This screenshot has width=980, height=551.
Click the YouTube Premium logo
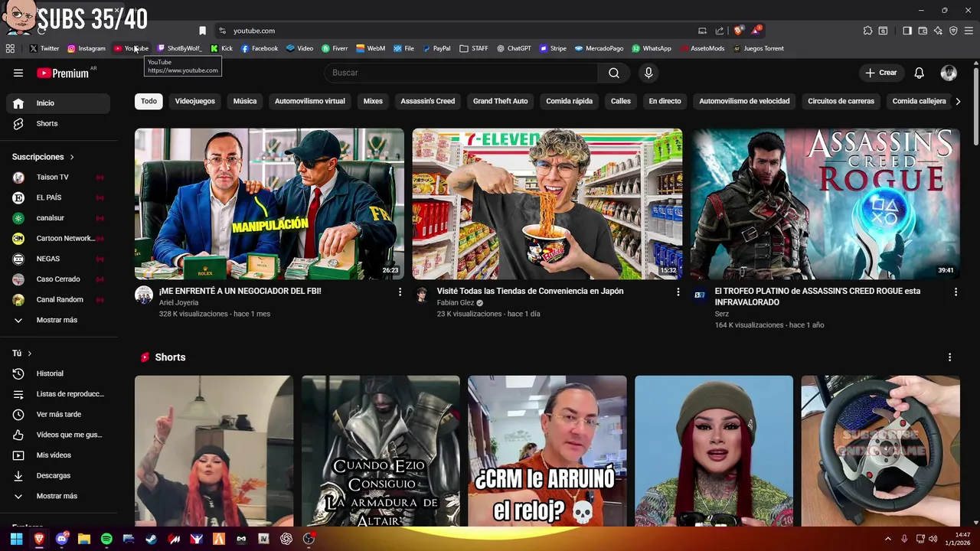pos(63,73)
